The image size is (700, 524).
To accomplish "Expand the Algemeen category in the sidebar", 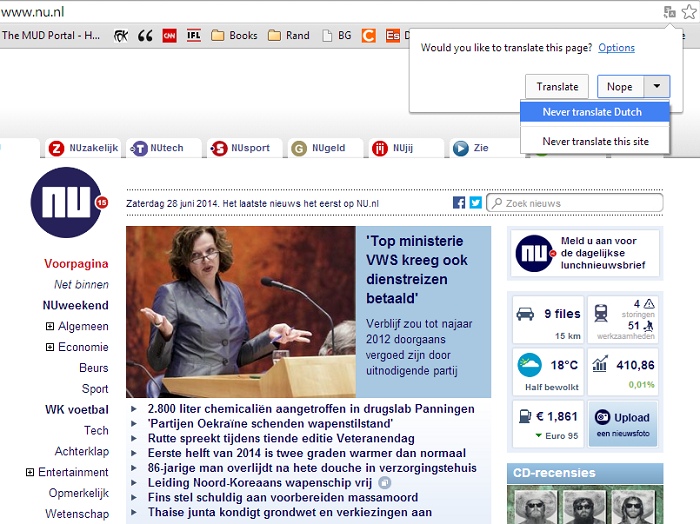I will pos(50,326).
